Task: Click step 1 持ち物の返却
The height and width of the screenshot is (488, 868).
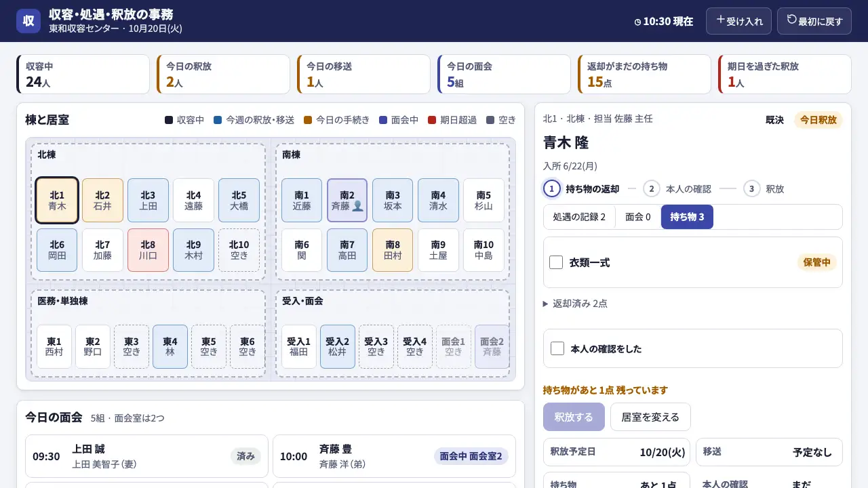Action: click(x=583, y=188)
